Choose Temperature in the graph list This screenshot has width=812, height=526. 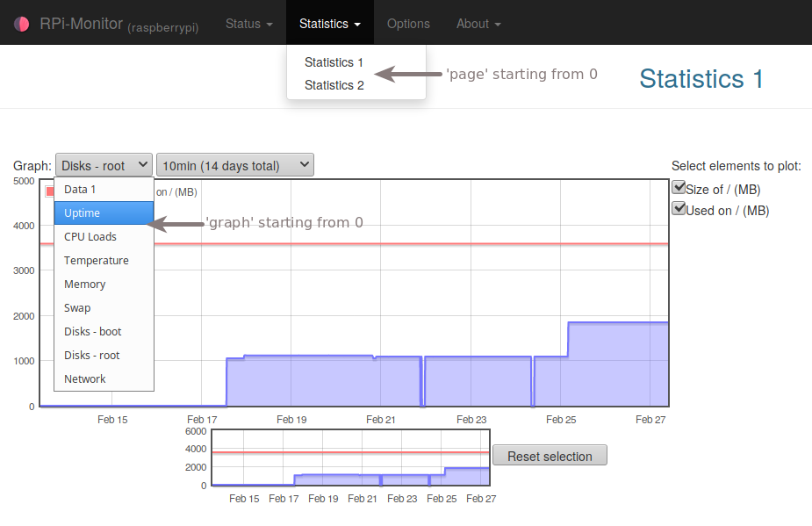click(x=104, y=261)
